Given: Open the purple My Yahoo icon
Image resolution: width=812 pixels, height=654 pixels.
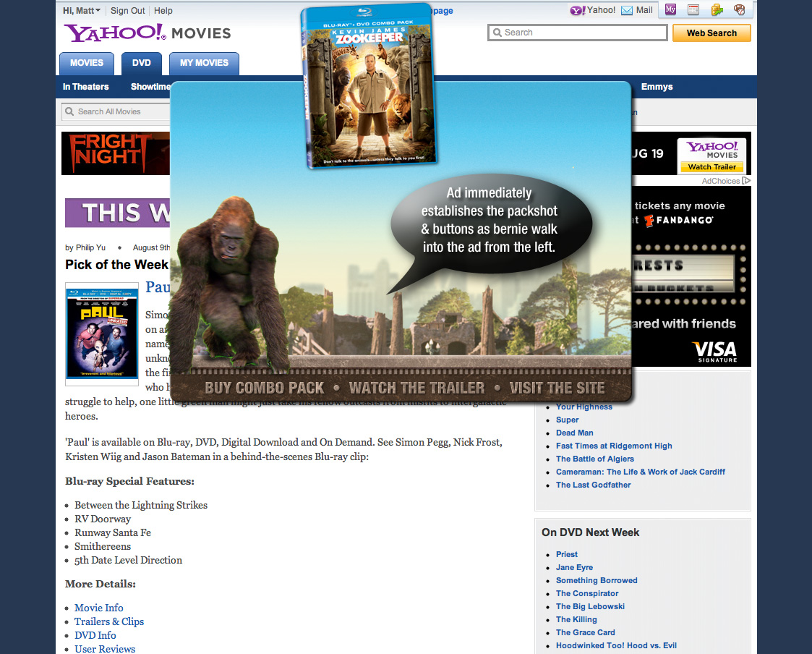Looking at the screenshot, I should [670, 9].
